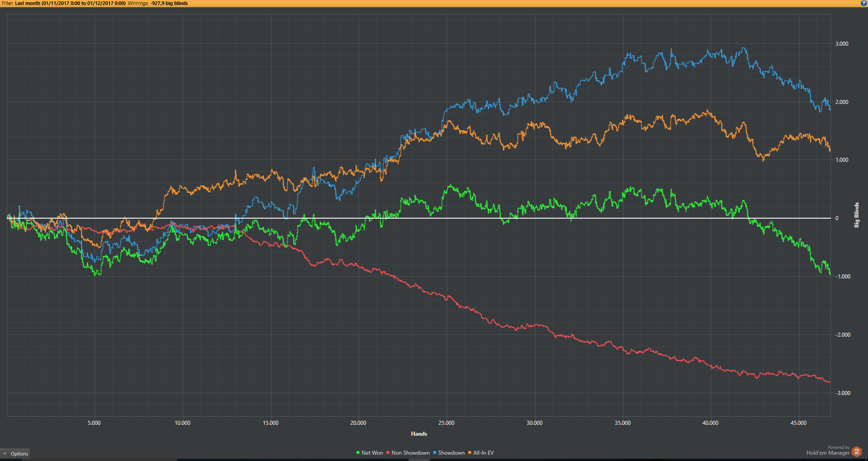Expand the Options panel
This screenshot has width=868, height=461.
[15, 454]
